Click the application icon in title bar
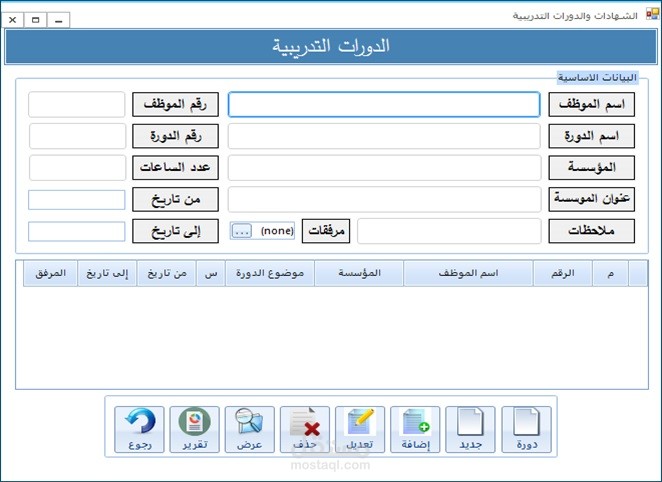662x482 pixels. (652, 15)
